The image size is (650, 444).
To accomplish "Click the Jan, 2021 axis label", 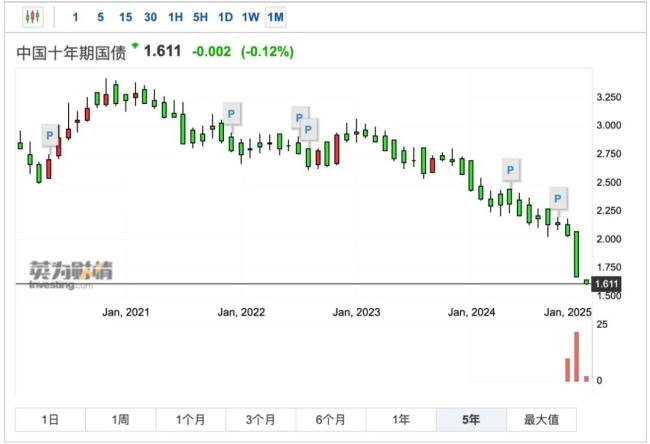I will click(126, 312).
